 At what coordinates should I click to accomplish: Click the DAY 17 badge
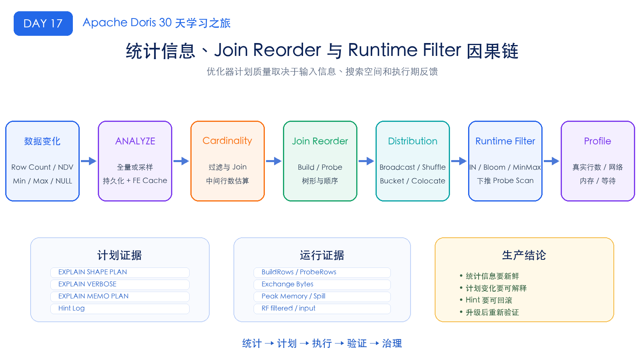pos(43,23)
